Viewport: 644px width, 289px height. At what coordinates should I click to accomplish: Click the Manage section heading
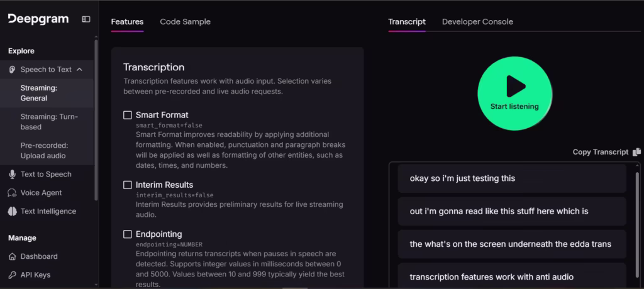22,237
